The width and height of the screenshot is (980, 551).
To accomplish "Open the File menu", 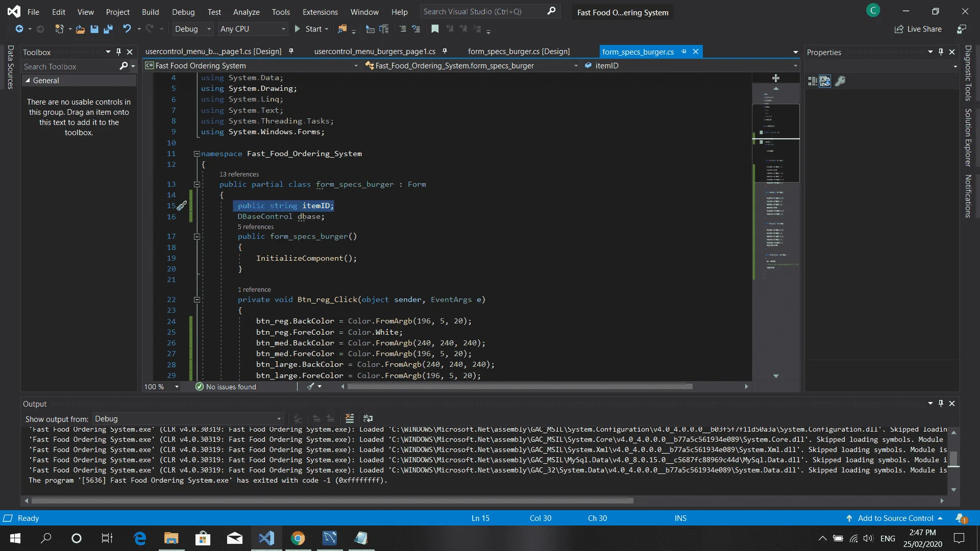I will (33, 12).
